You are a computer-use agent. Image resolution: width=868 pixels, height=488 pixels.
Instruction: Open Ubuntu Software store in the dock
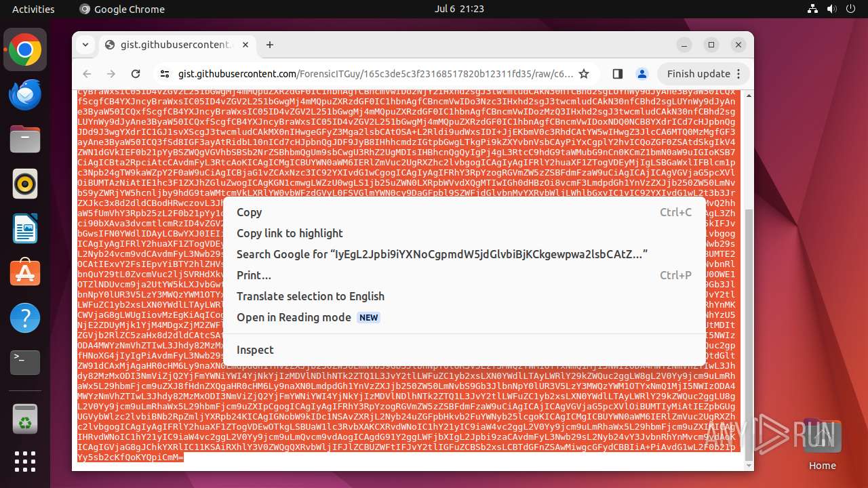(x=25, y=274)
